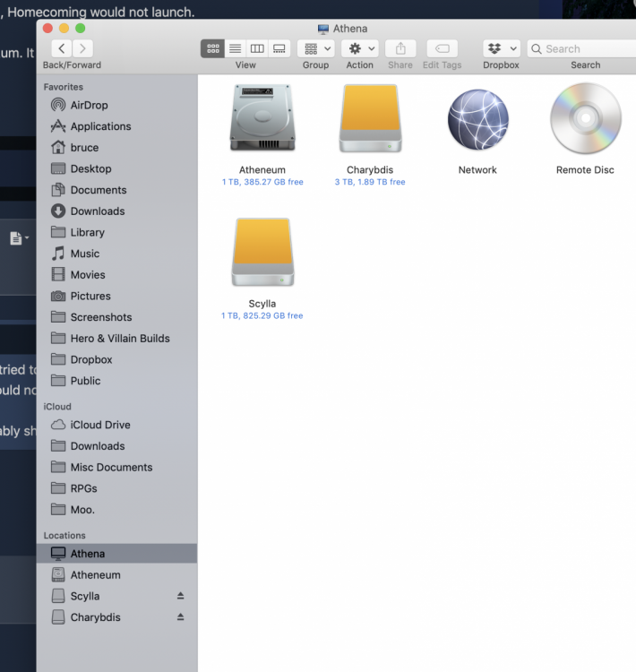
Task: Click the Edit Tags button
Action: 443,48
